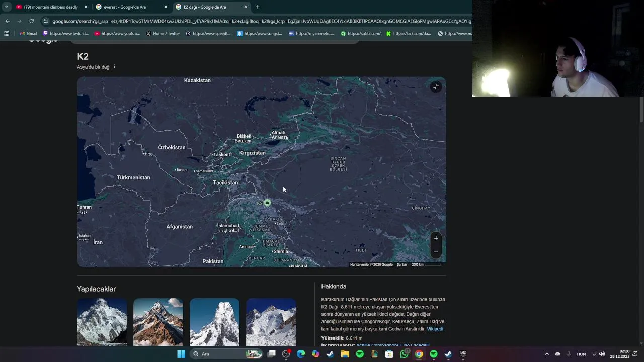The image size is (644, 362).
Task: Open the speedtest bookmark
Action: (208, 34)
